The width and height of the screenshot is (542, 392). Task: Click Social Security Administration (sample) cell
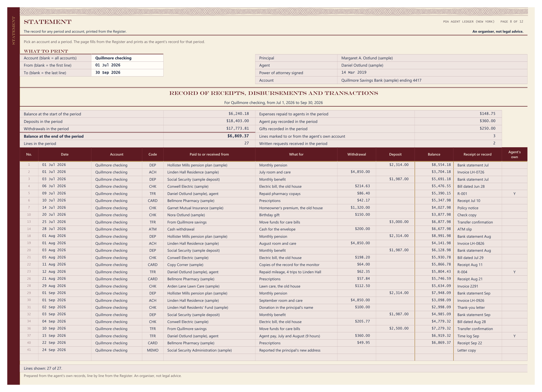(209, 350)
